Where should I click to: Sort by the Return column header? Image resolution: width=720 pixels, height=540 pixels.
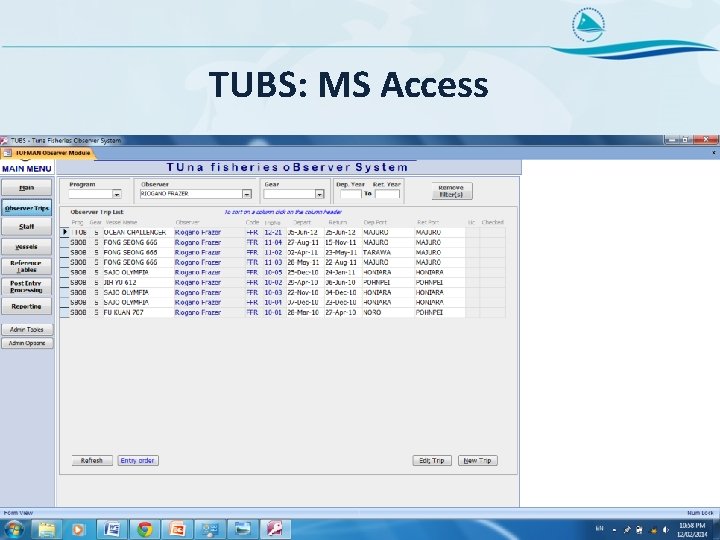tap(338, 222)
